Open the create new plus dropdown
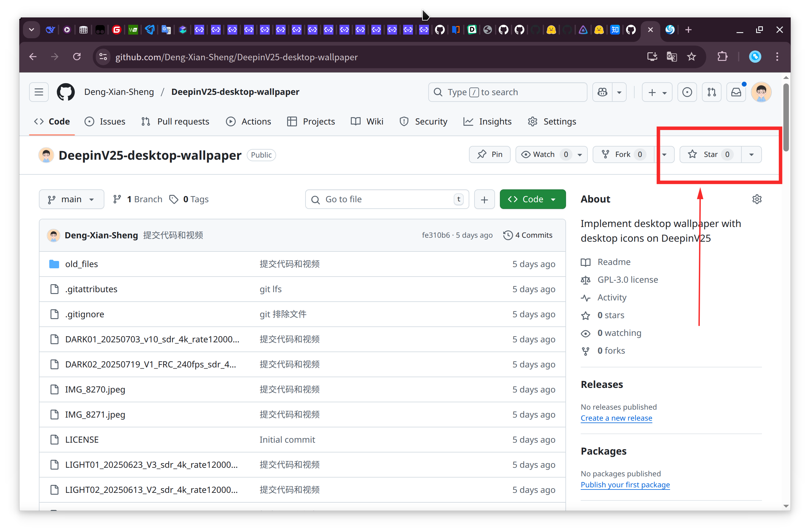This screenshot has height=532, width=810. (657, 92)
